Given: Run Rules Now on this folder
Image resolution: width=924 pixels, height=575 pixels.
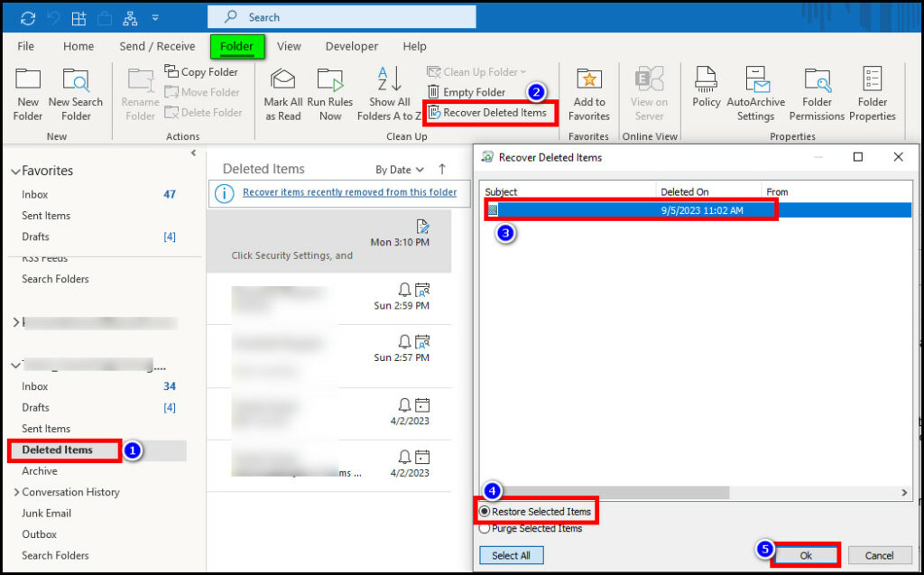Looking at the screenshot, I should pos(330,90).
